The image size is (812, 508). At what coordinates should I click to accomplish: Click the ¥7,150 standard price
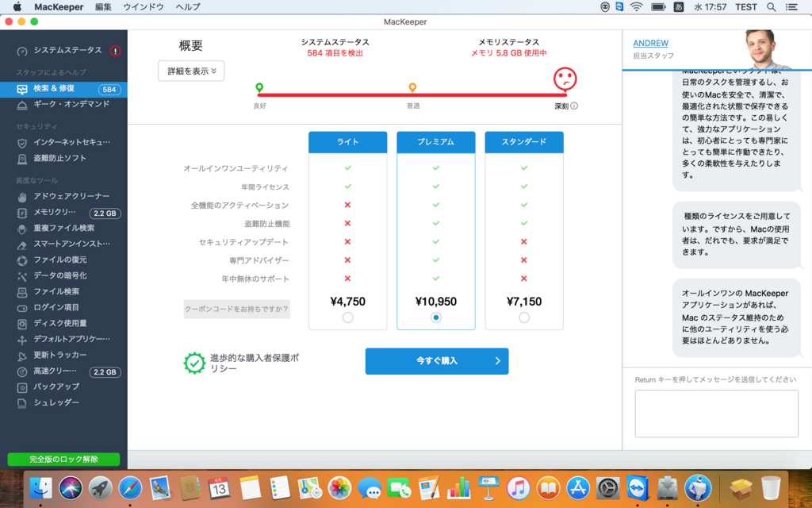point(524,301)
